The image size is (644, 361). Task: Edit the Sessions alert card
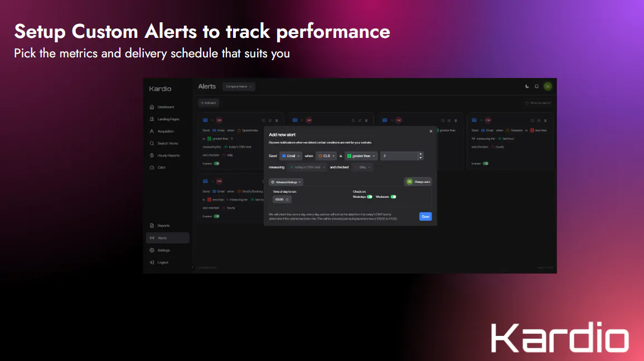pos(539,120)
